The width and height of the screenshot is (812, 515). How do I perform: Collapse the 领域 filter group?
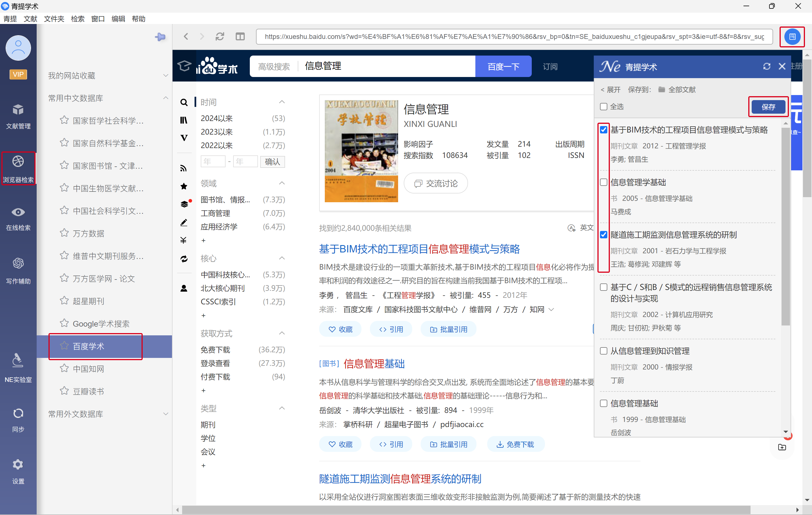(x=282, y=184)
